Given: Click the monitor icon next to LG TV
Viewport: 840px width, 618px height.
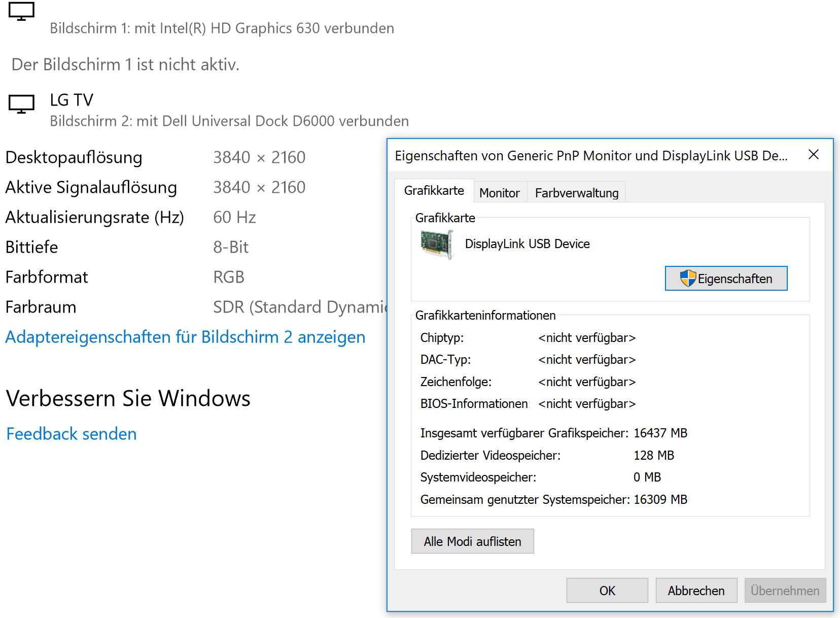Looking at the screenshot, I should pyautogui.click(x=21, y=104).
